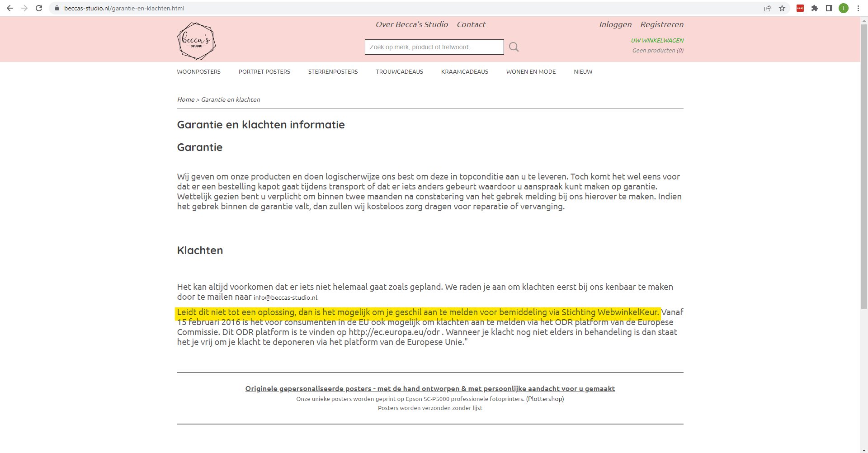Reload the page with refresh icon
The width and height of the screenshot is (868, 453).
point(39,8)
